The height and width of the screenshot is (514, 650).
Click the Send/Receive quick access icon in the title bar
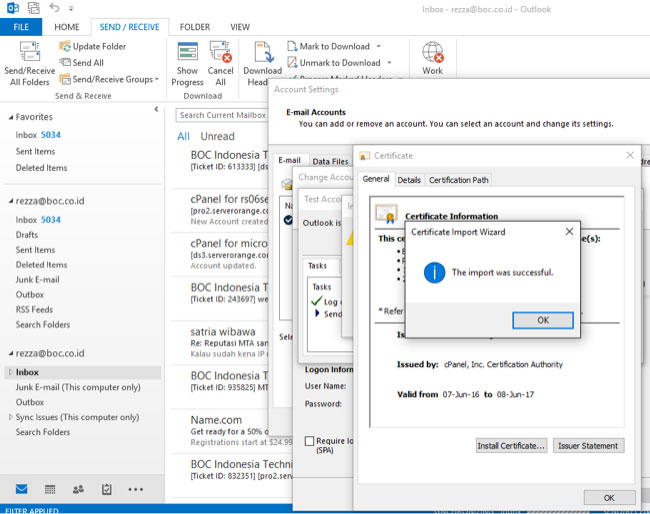point(34,7)
